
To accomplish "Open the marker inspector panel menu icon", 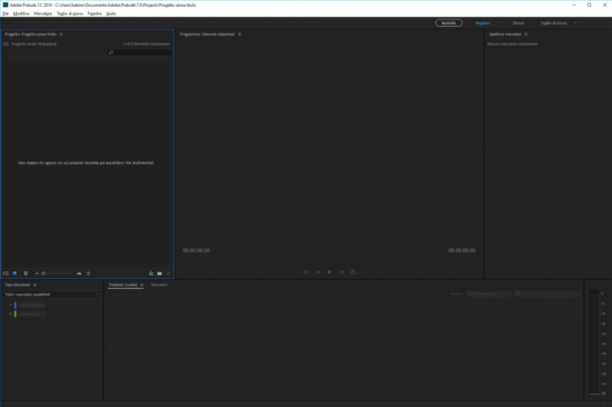I will 526,34.
